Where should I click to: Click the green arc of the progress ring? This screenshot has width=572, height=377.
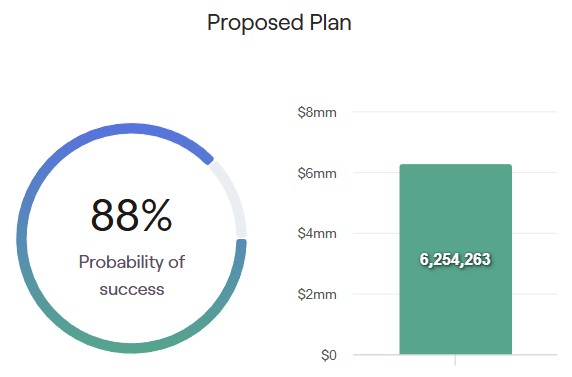pyautogui.click(x=132, y=348)
